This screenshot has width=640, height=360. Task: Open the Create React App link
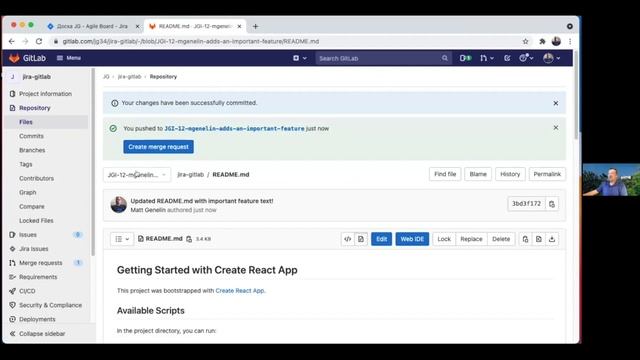240,291
